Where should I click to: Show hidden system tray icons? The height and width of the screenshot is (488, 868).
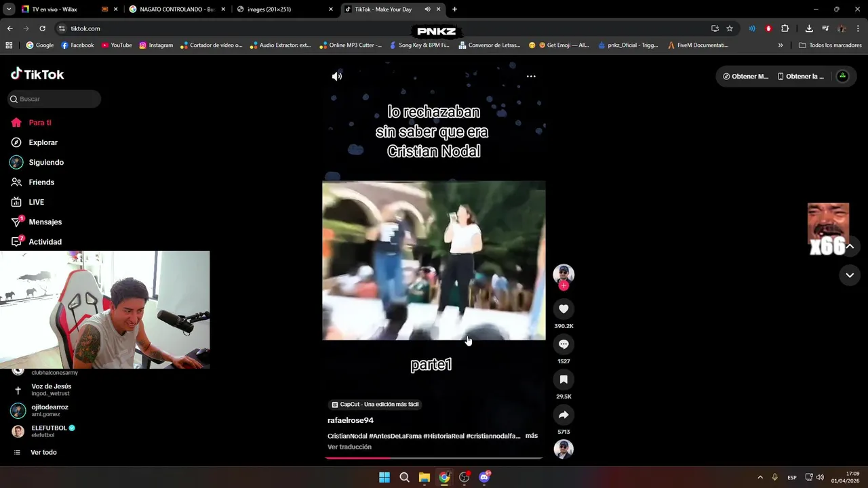(x=760, y=477)
